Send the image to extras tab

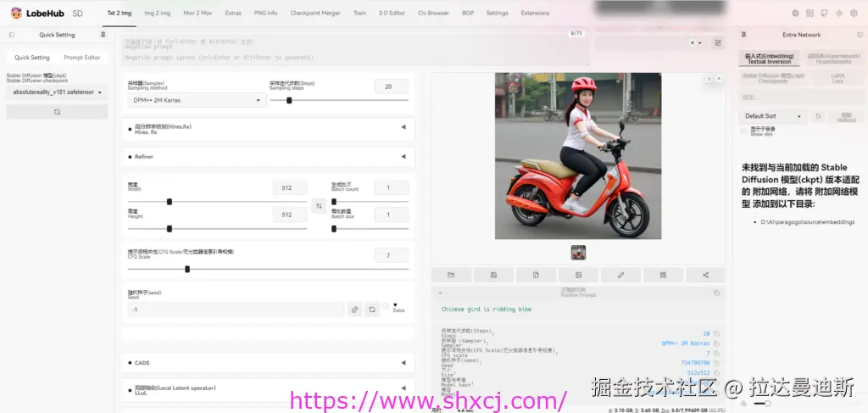coord(663,275)
